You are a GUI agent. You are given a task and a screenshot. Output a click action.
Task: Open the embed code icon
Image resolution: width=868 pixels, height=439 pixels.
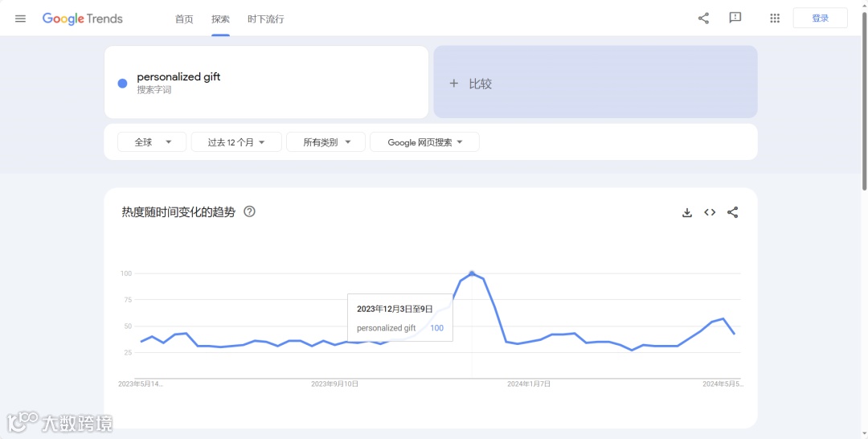[710, 212]
